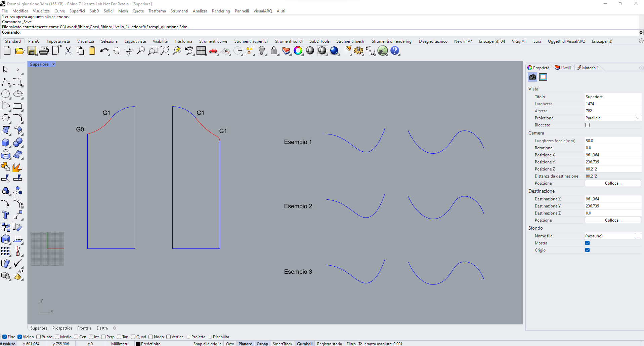Viewport: 644px width, 346px height.
Task: Select the Box solid tool in the sidebar
Action: [6, 143]
